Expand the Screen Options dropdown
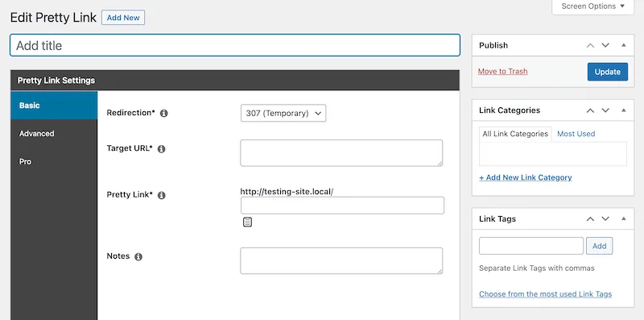Viewport: 644px width, 320px height. click(593, 6)
